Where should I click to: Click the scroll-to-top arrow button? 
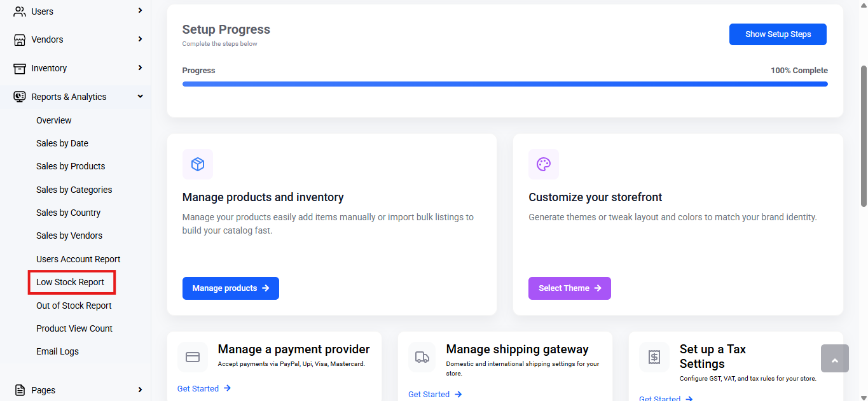[x=835, y=358]
